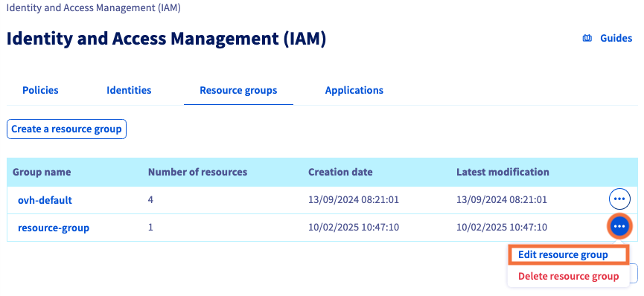The image size is (644, 296).
Task: Open actions menu for resource-group row
Action: (619, 227)
